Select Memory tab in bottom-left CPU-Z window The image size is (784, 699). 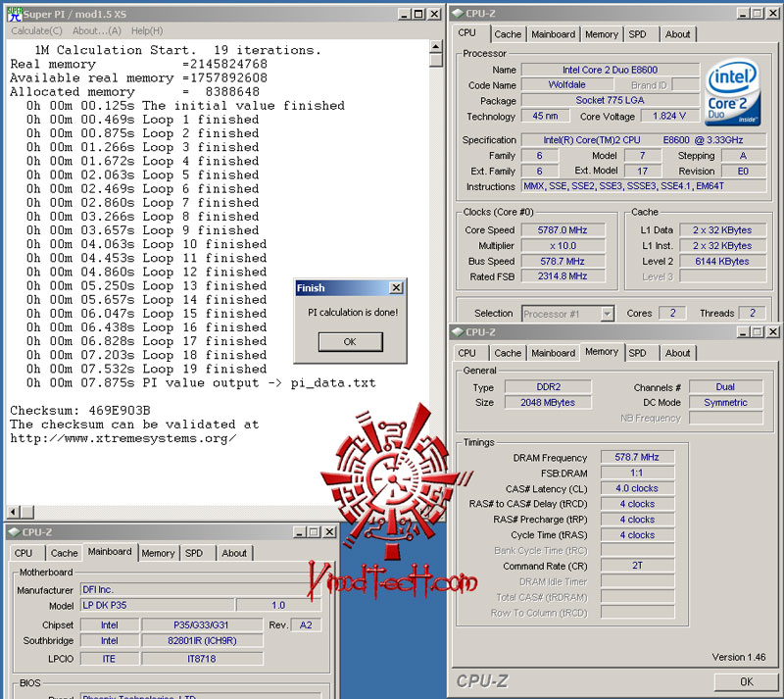pos(158,553)
